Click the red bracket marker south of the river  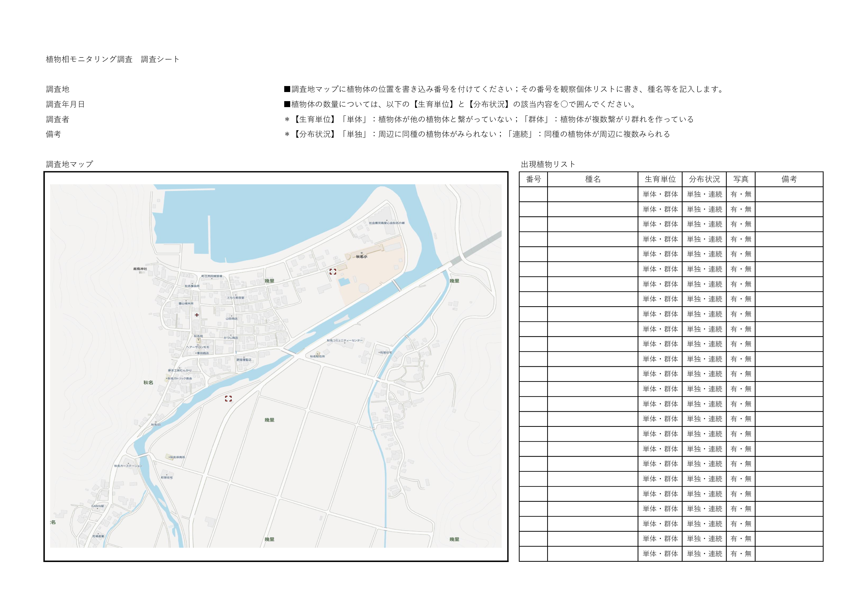228,399
